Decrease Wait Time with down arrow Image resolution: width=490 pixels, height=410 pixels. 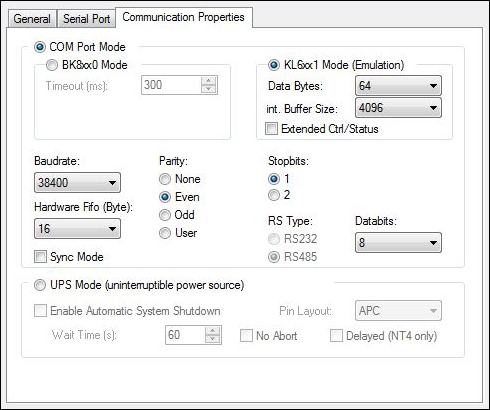coord(213,339)
